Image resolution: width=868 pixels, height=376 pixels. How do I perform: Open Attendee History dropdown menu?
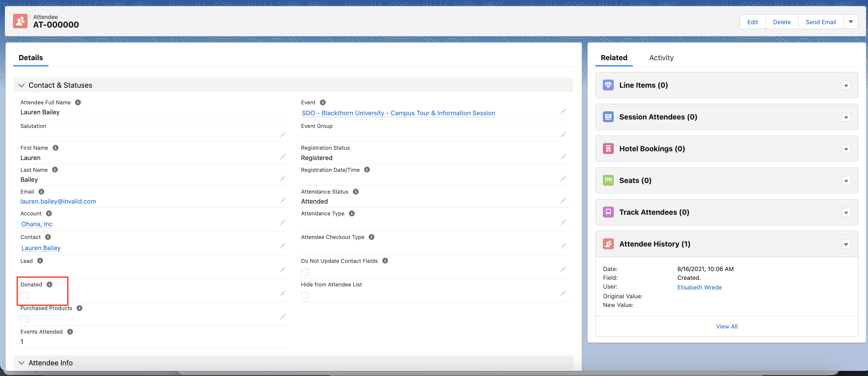(x=846, y=244)
